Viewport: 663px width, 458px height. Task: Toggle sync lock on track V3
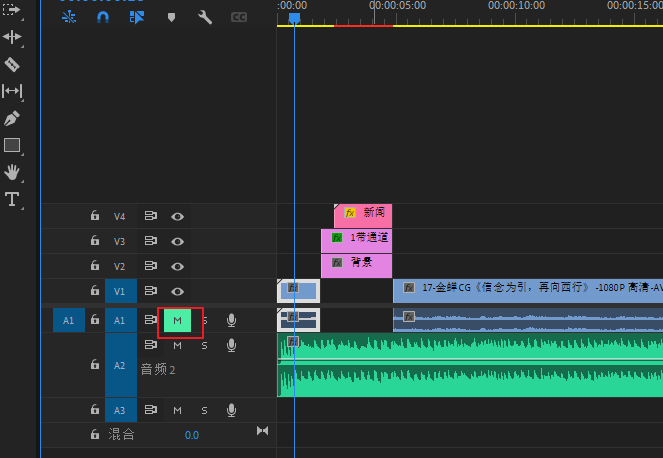click(x=151, y=241)
